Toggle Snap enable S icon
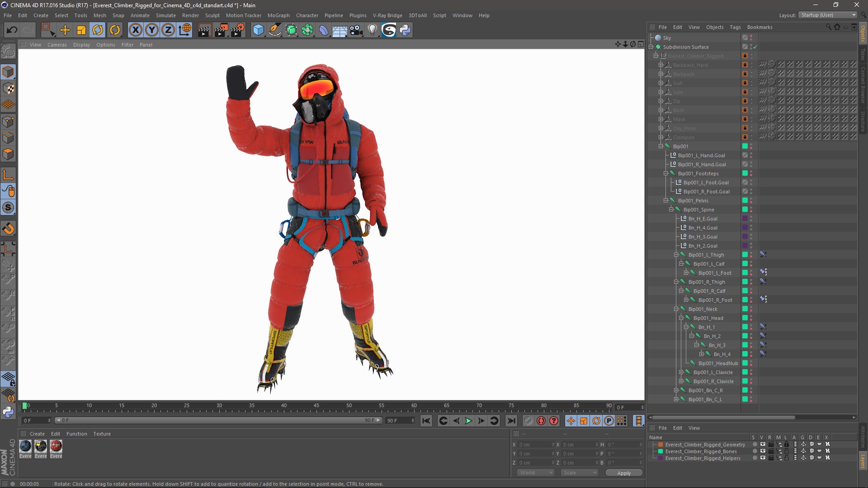 [x=8, y=207]
